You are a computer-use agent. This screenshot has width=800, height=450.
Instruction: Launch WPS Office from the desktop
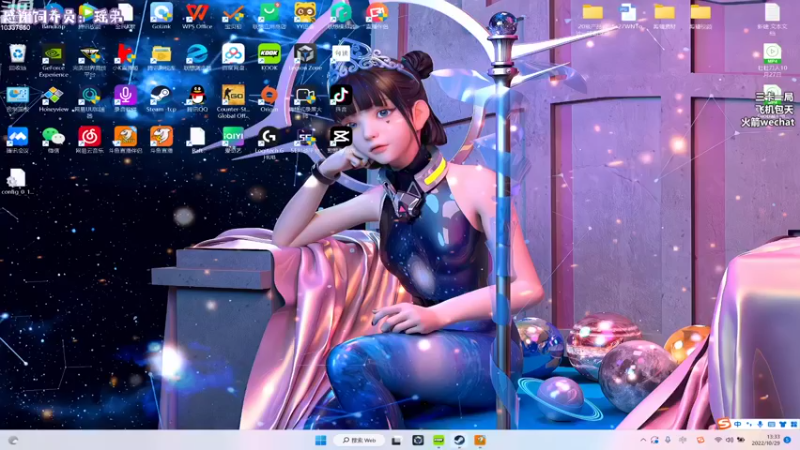(x=197, y=15)
